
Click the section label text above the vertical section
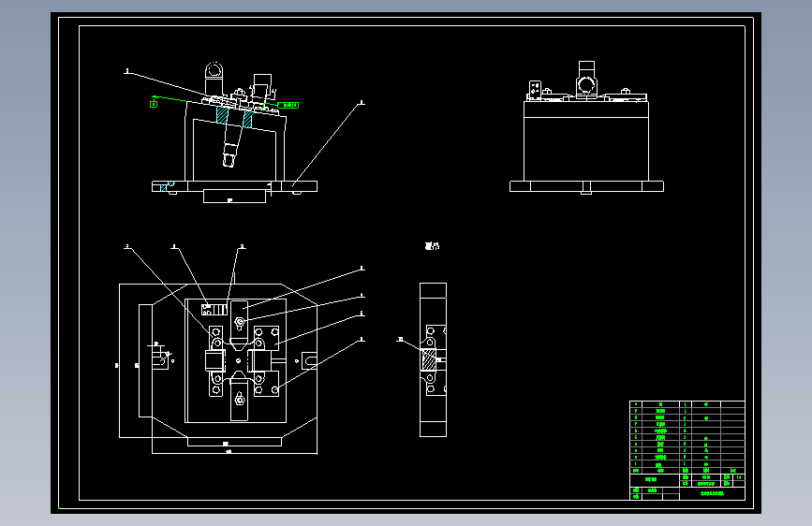(433, 246)
